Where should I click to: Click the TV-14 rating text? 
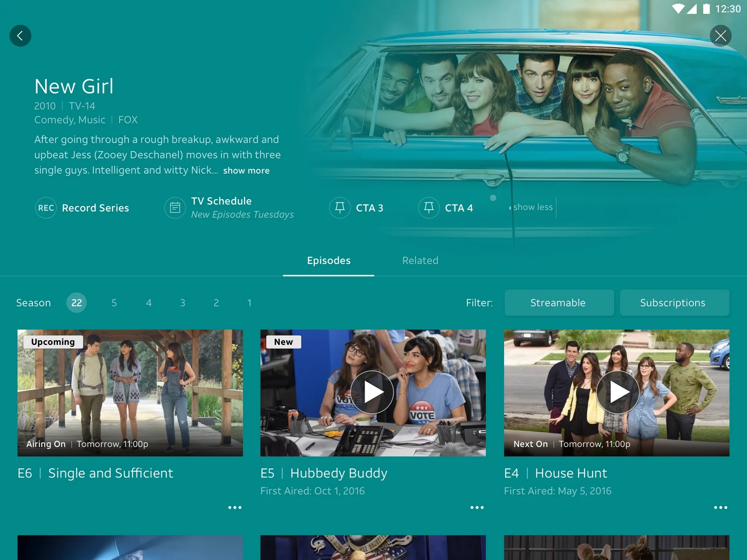[x=82, y=106]
